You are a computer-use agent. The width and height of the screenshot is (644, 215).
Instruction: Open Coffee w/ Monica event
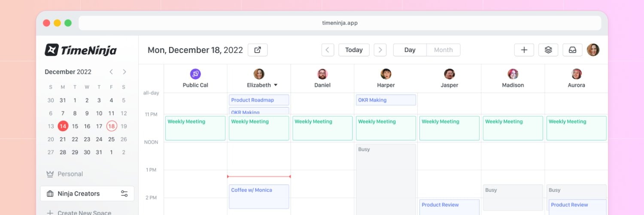tap(259, 197)
